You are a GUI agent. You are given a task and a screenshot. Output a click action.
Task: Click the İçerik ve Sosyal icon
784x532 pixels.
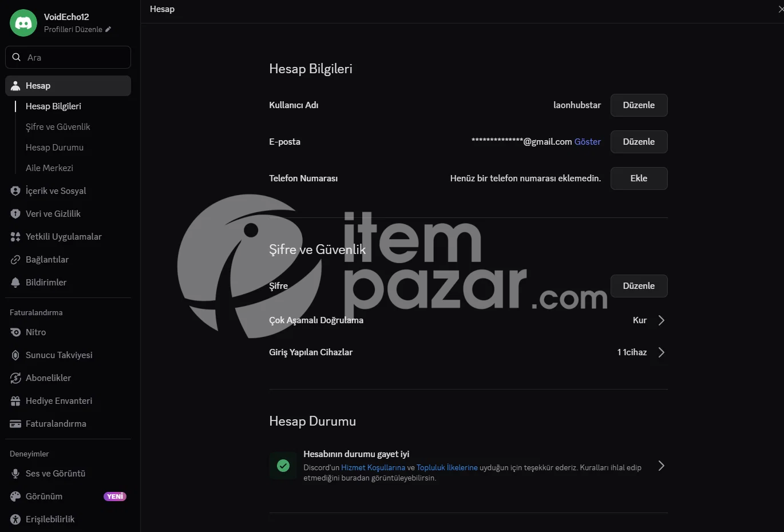[x=15, y=191]
